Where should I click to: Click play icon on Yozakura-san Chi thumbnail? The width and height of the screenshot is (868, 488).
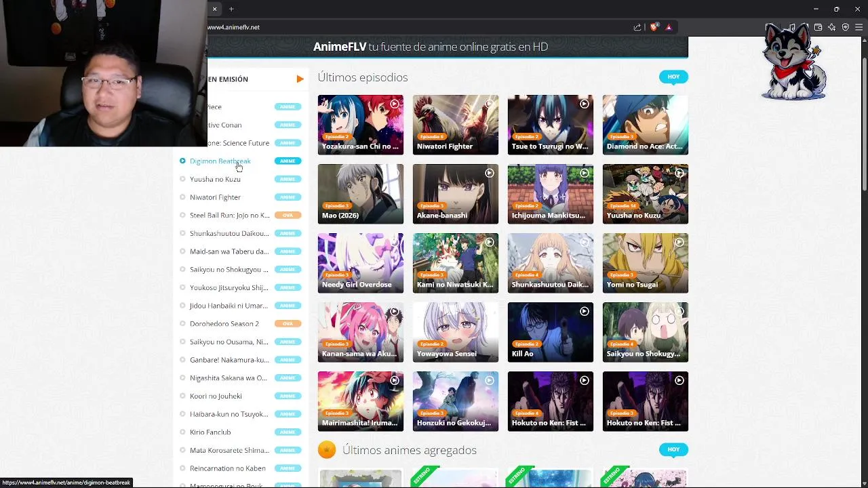pos(394,104)
